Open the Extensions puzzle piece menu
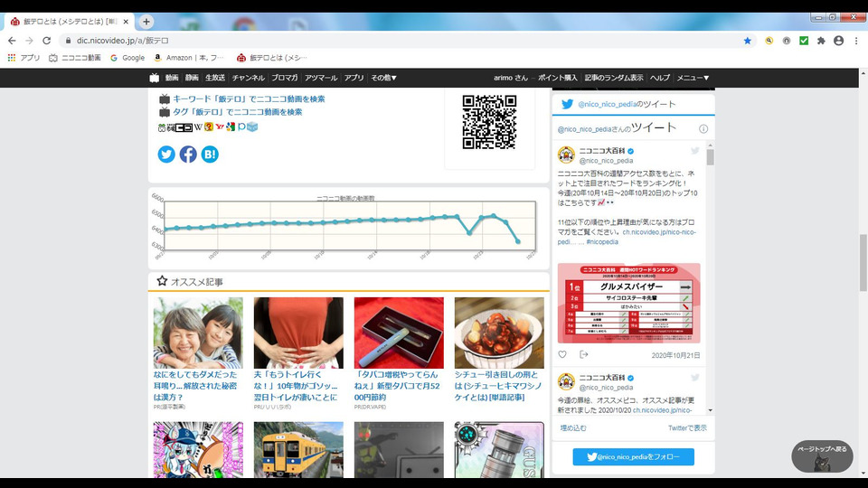Viewport: 868px width, 488px height. pyautogui.click(x=821, y=41)
